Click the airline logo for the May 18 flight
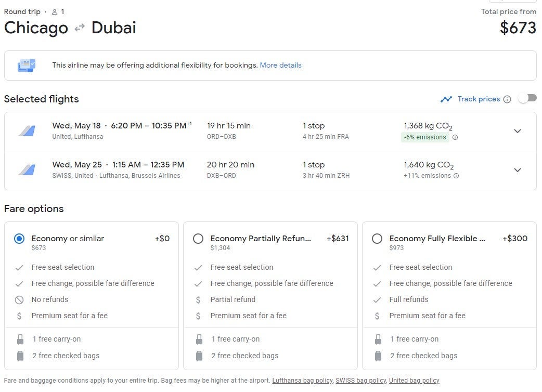This screenshot has width=542, height=392. (x=27, y=131)
